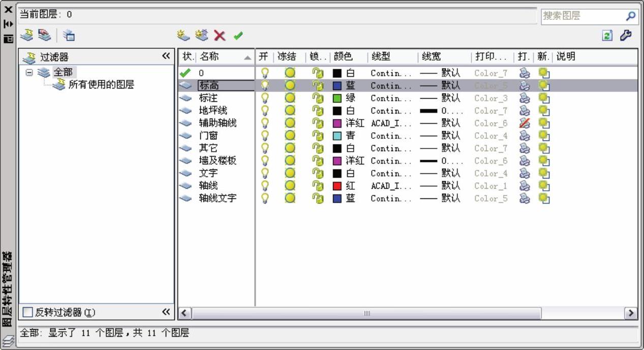
Task: Toggle auto-hide on the palette title bar
Action: coord(8,23)
